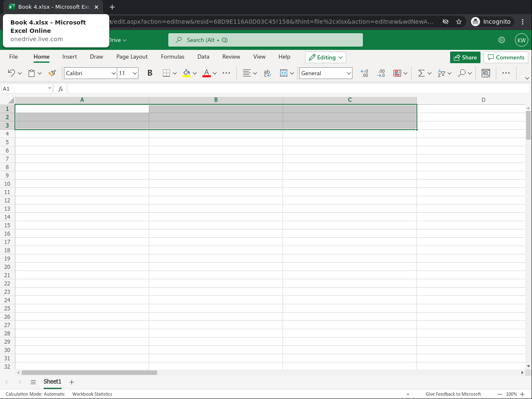Open Conditional Formatting grid icon

click(397, 73)
